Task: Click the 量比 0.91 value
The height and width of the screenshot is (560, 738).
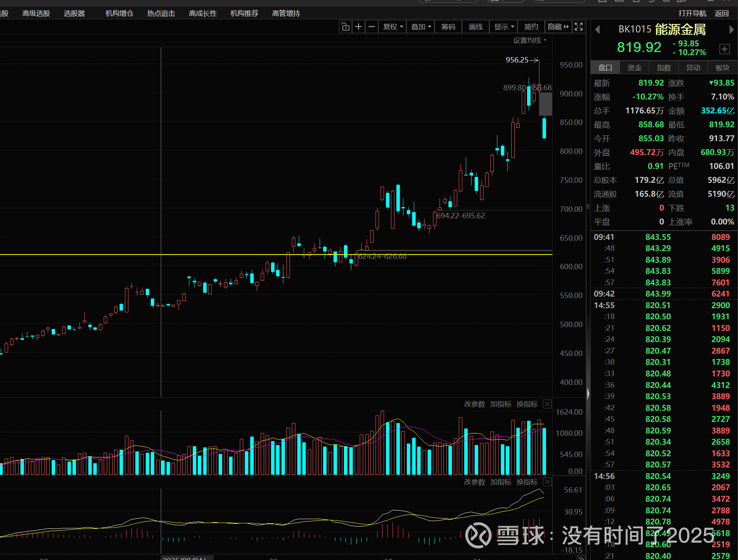Action: pyautogui.click(x=655, y=167)
